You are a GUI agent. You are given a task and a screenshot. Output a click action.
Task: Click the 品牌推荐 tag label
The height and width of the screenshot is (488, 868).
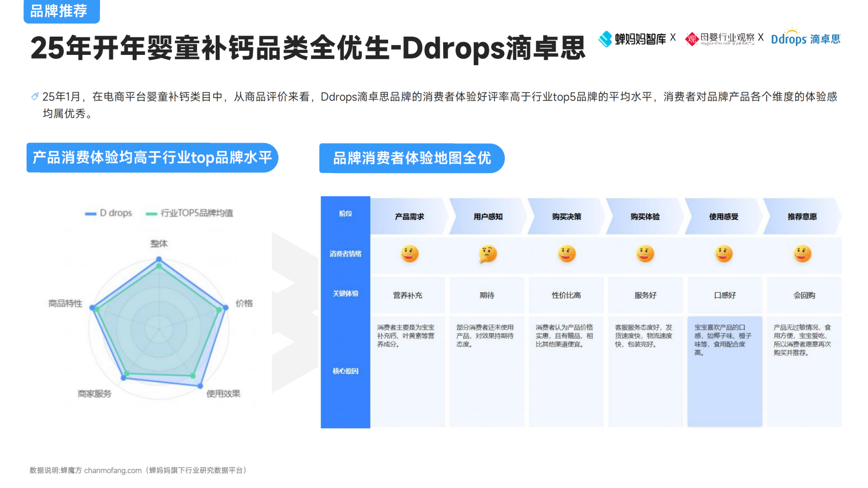click(x=61, y=11)
